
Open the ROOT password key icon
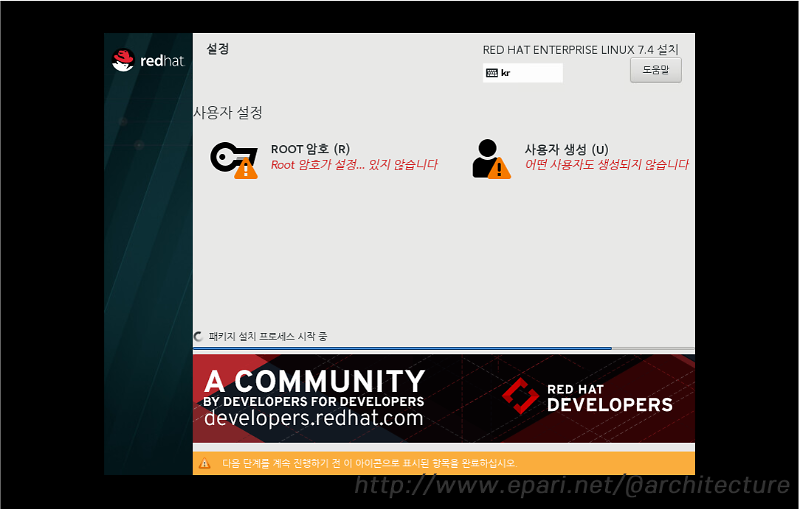click(x=234, y=160)
